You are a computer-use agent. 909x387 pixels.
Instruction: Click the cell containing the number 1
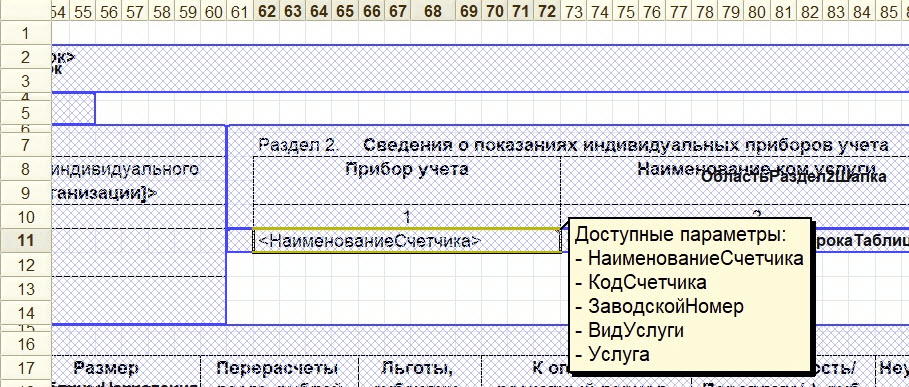pyautogui.click(x=407, y=217)
